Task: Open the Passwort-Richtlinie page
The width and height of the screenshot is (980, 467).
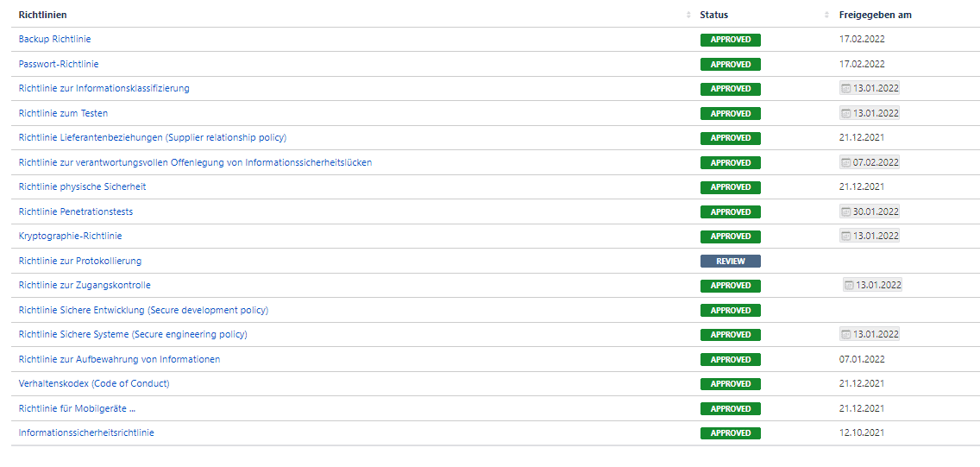Action: coord(59,64)
